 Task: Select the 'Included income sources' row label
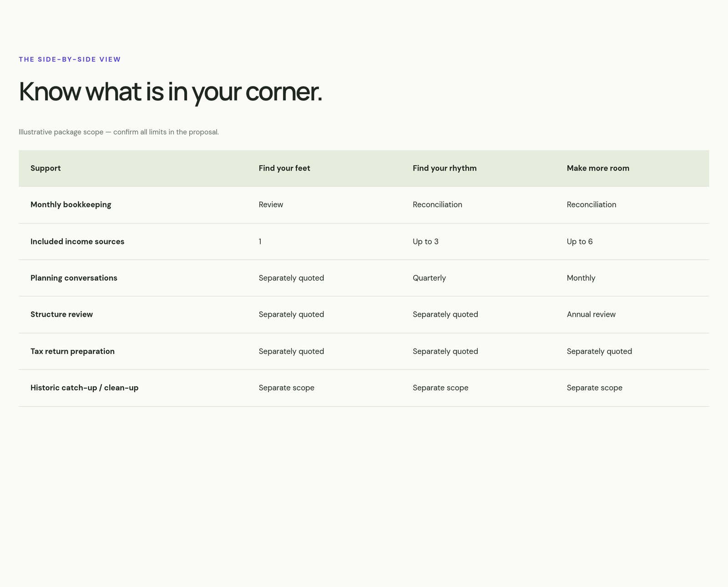tap(77, 242)
